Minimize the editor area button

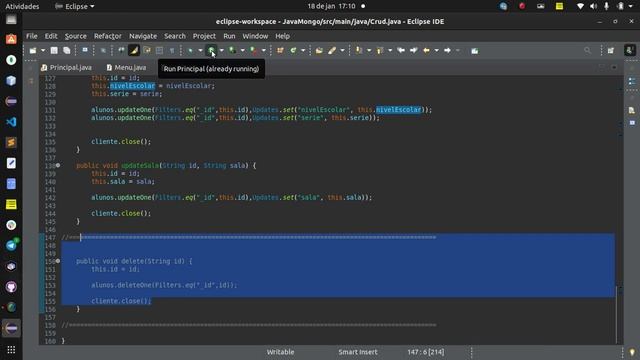pos(601,67)
